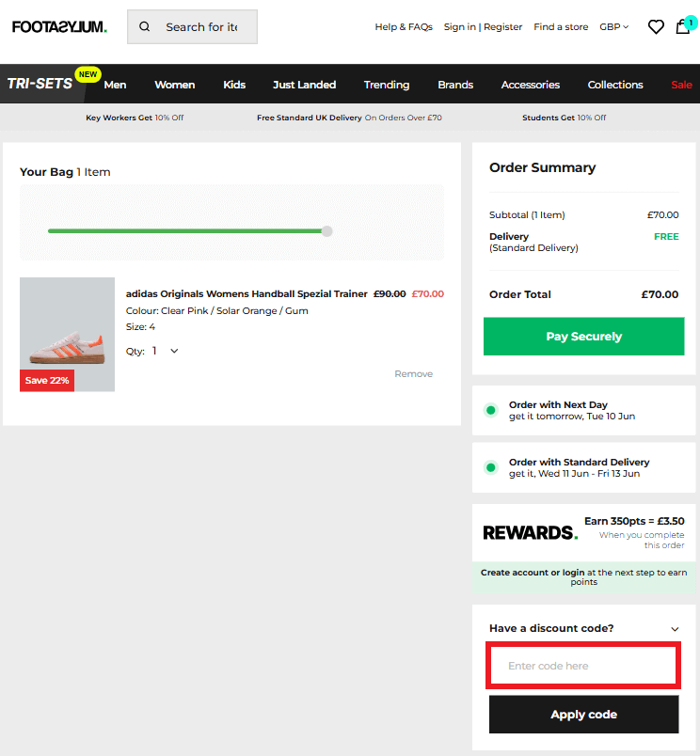Click Key Workers Get 10% Off
The width and height of the screenshot is (700, 756).
tap(135, 118)
